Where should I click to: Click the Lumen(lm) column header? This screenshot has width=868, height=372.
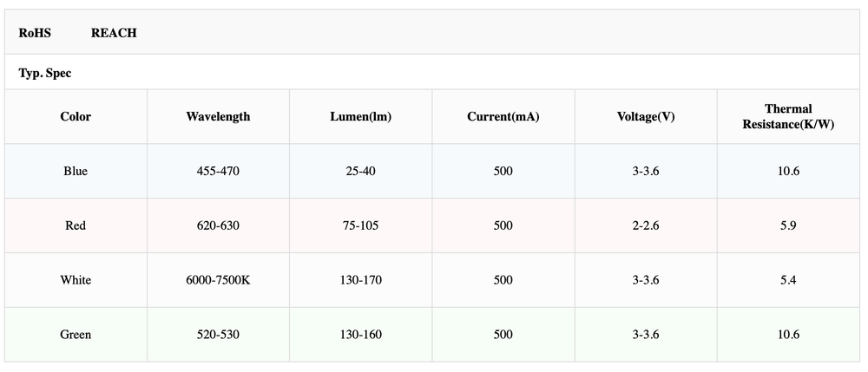click(x=361, y=117)
